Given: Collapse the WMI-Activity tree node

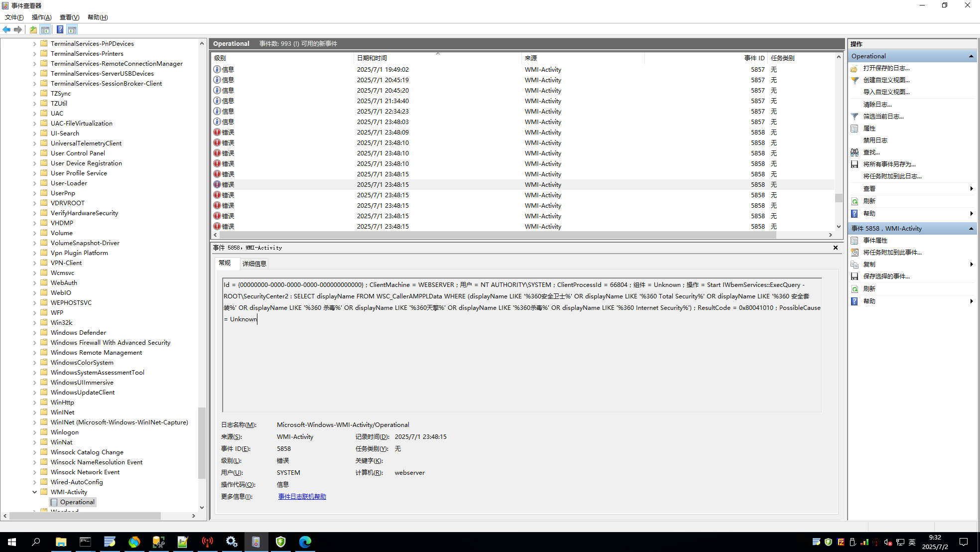Looking at the screenshot, I should click(34, 492).
